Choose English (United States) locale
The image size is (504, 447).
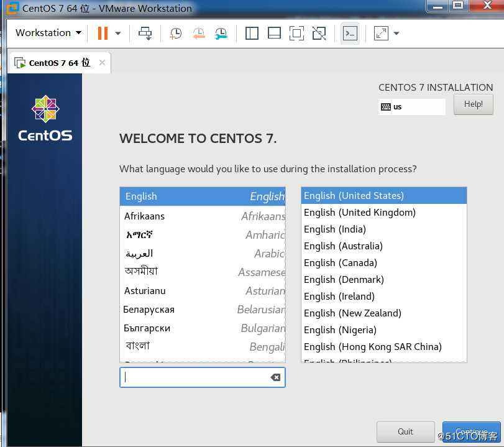(384, 195)
